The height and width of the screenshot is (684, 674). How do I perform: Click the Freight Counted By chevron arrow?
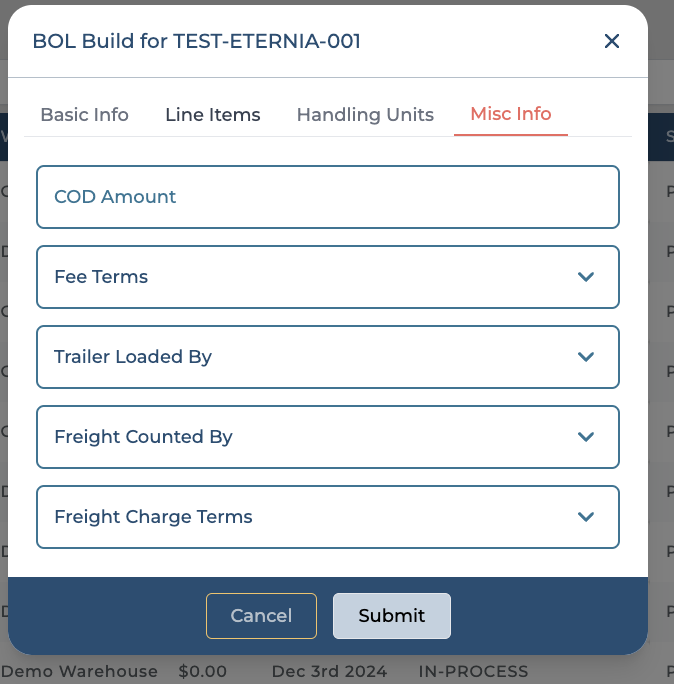point(586,437)
